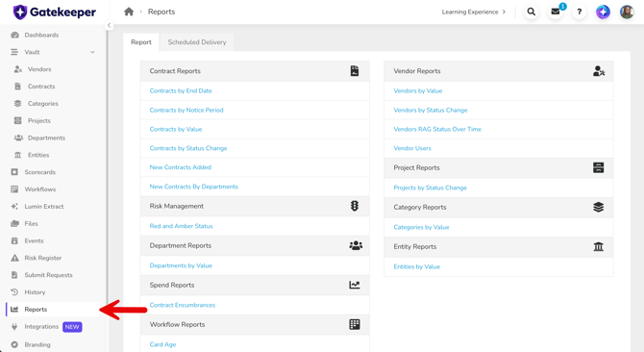Click the Category Reports layers icon

coord(599,207)
